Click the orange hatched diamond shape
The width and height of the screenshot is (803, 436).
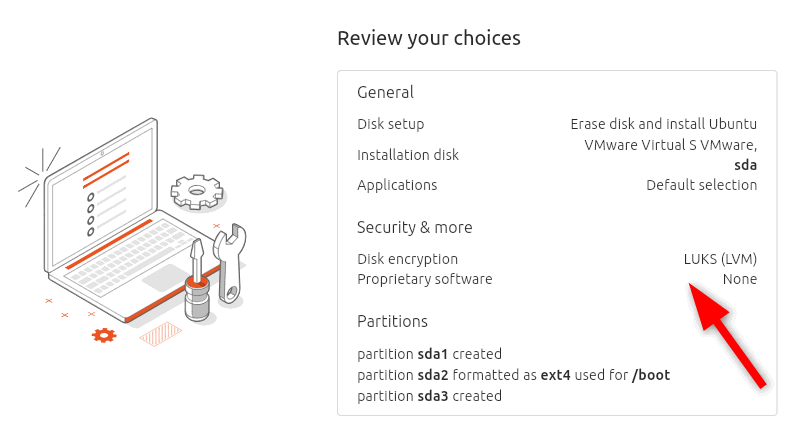(160, 334)
